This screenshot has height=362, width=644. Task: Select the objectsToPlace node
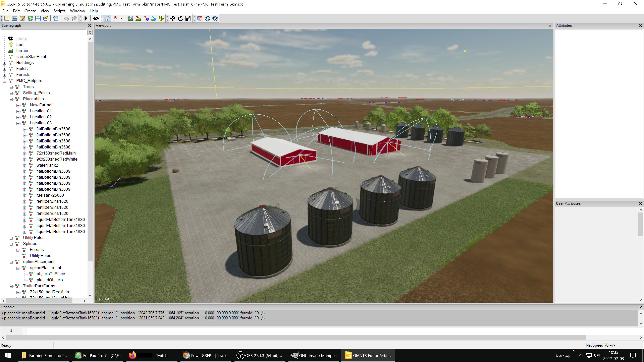[x=50, y=274]
